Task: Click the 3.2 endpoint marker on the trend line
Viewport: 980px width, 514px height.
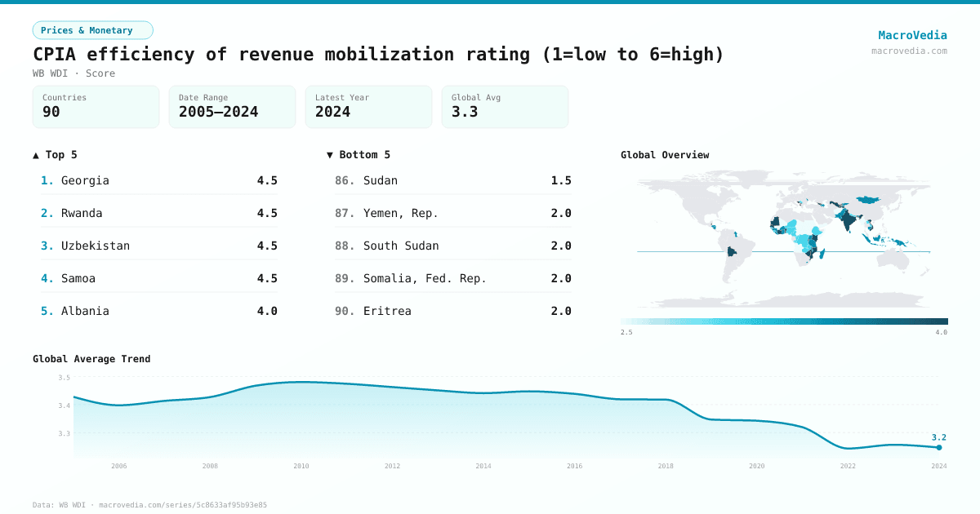Action: coord(938,445)
